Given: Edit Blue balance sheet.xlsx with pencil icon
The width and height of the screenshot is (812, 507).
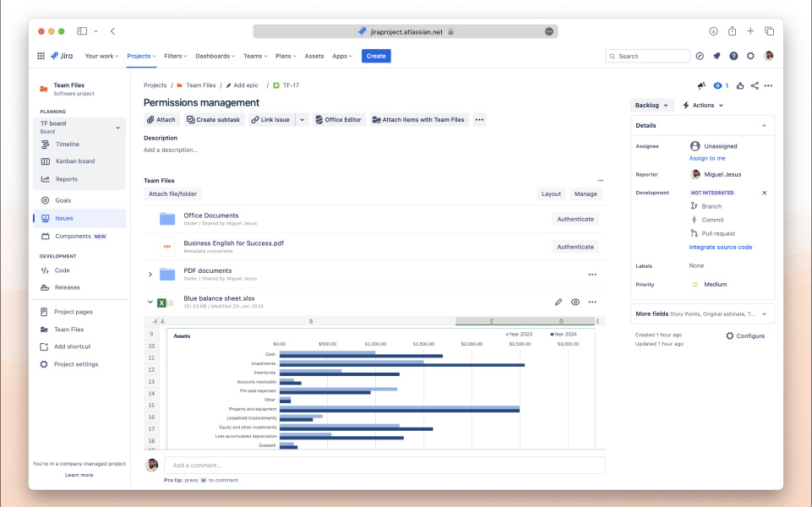Looking at the screenshot, I should [559, 302].
